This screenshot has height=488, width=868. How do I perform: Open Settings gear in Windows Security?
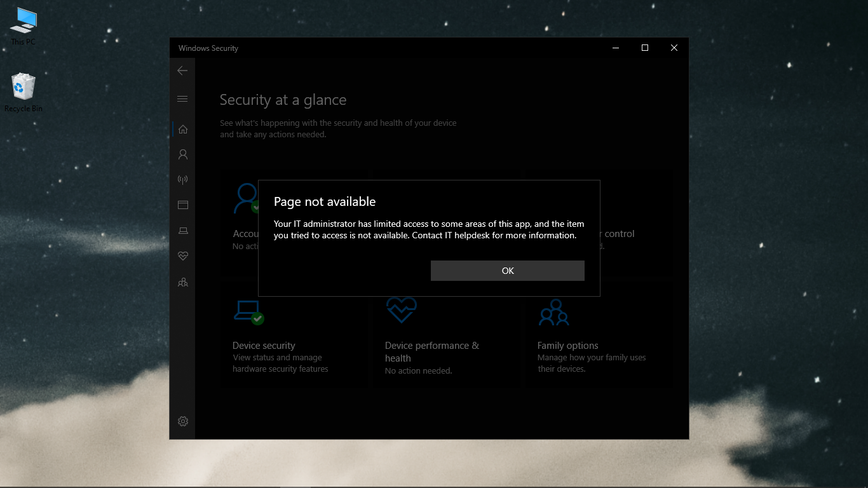click(183, 421)
